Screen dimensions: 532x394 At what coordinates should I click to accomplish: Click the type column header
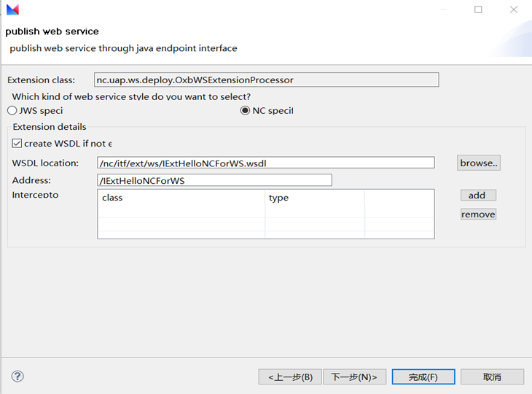click(x=315, y=198)
